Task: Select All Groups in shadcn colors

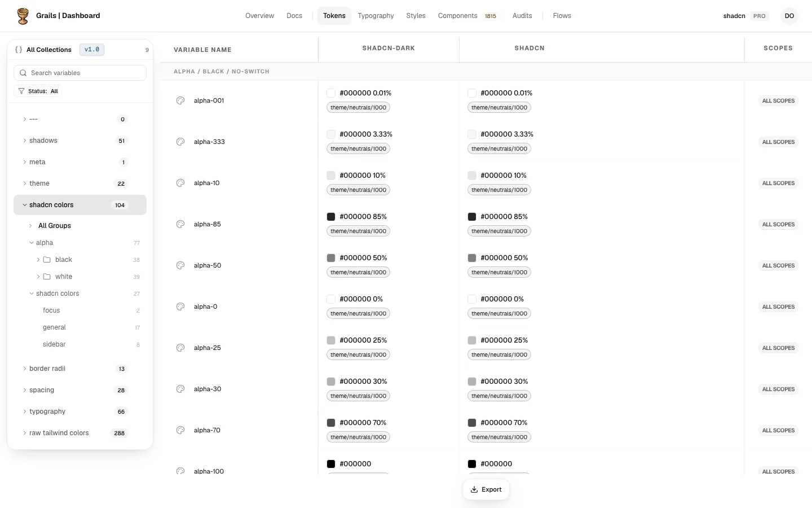Action: [x=55, y=226]
